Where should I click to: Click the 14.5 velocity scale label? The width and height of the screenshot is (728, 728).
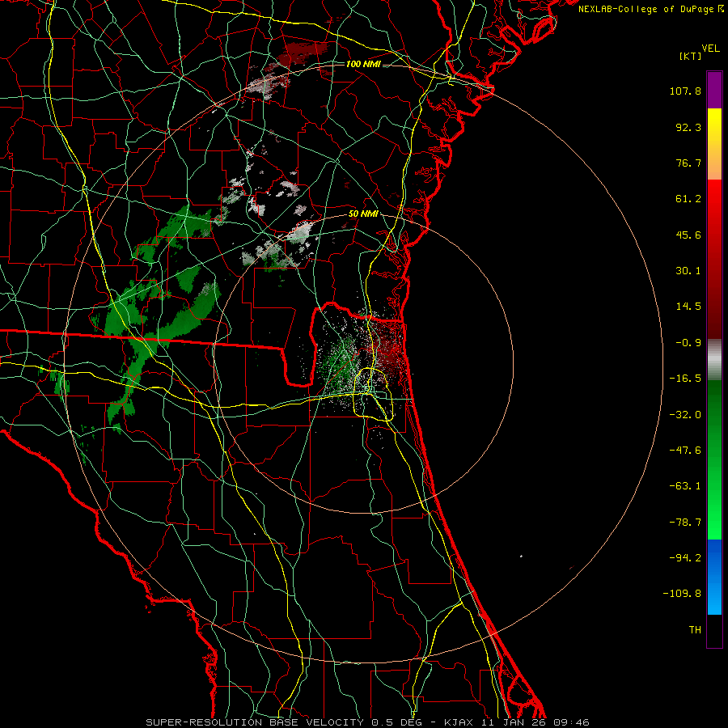point(688,307)
